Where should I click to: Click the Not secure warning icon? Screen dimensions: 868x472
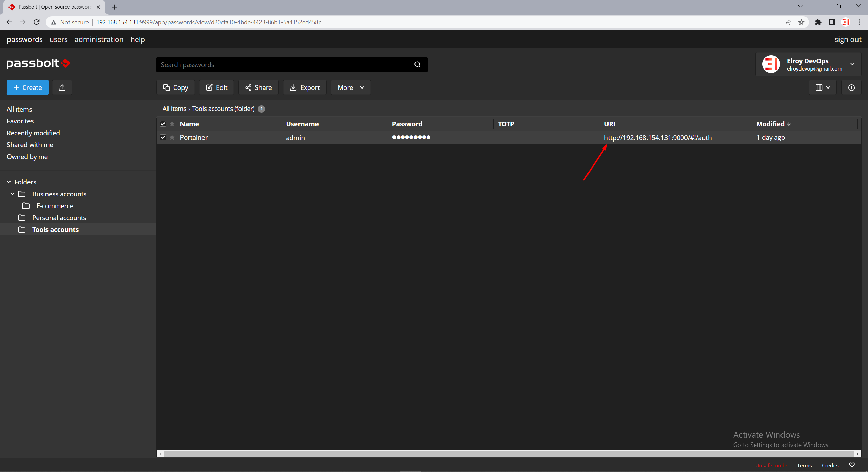pyautogui.click(x=54, y=22)
